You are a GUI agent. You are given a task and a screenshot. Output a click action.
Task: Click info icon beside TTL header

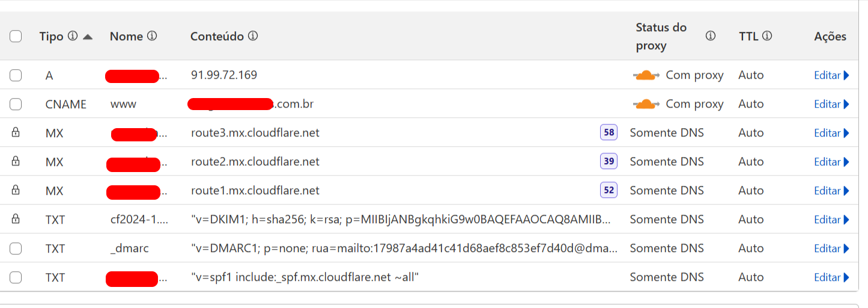tap(767, 36)
